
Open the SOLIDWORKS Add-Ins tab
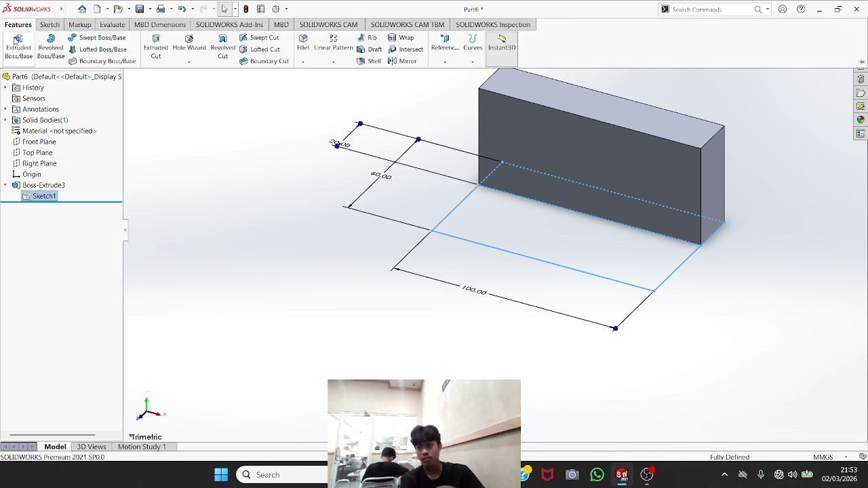[x=229, y=24]
